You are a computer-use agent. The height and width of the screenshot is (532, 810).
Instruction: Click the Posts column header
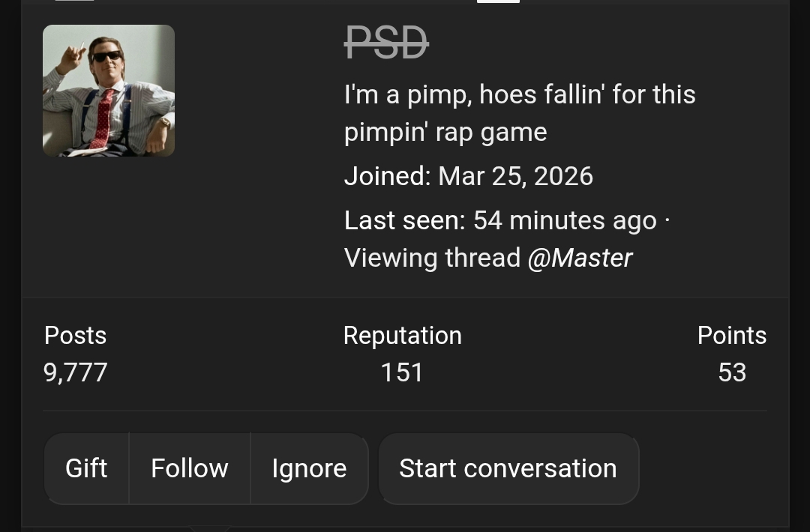75,336
